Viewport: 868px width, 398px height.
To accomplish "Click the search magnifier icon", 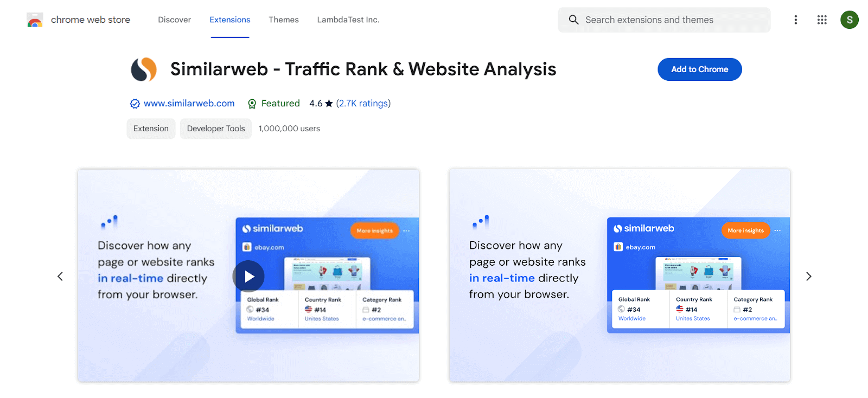I will click(x=573, y=20).
